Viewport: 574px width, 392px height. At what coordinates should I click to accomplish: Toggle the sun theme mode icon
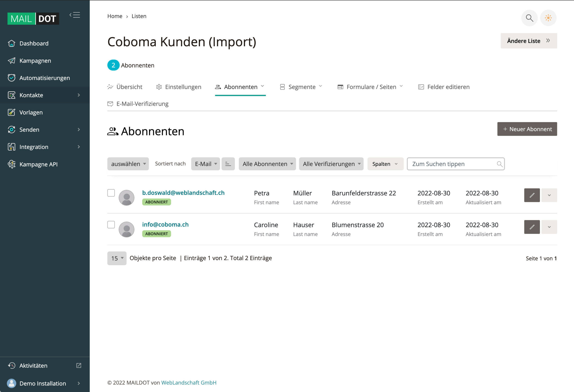[x=548, y=18]
